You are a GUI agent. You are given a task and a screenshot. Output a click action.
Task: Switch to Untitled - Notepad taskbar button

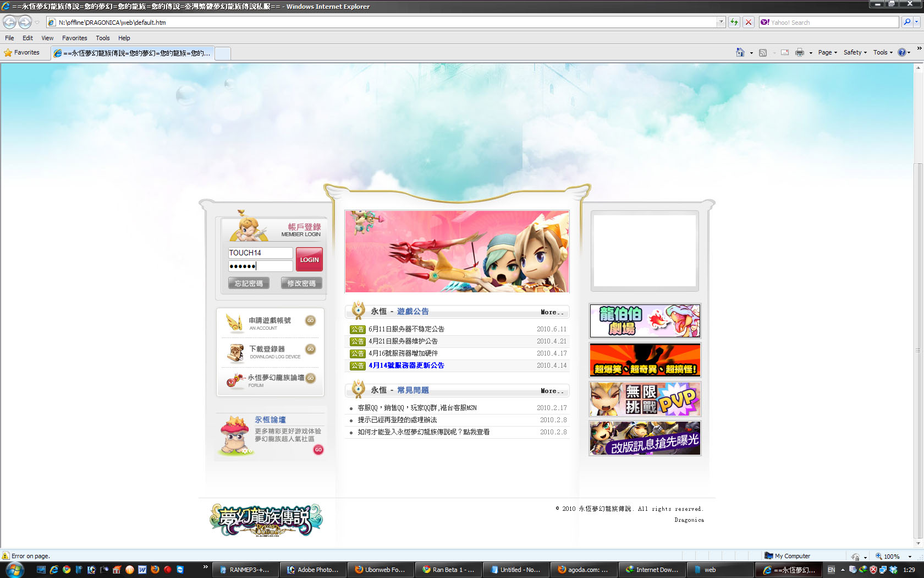(516, 570)
